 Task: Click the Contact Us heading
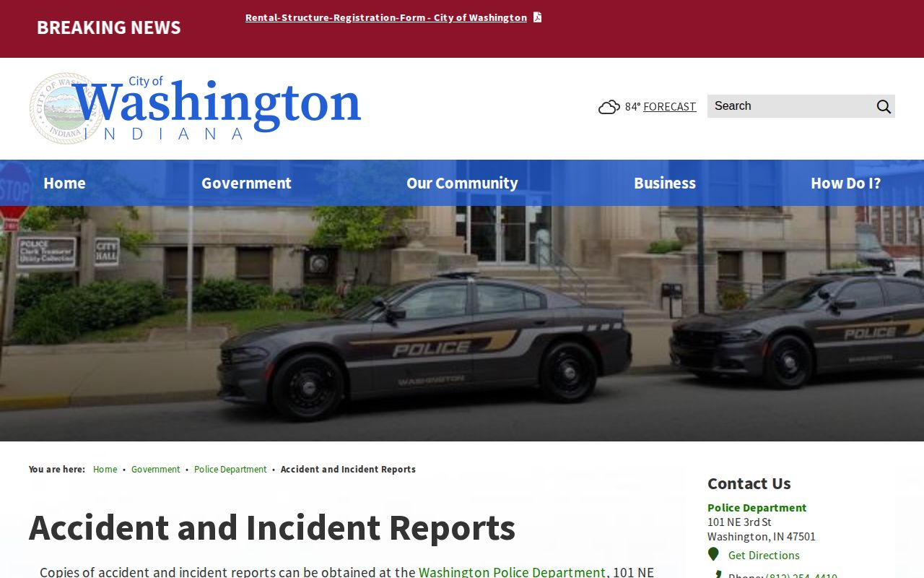point(749,483)
